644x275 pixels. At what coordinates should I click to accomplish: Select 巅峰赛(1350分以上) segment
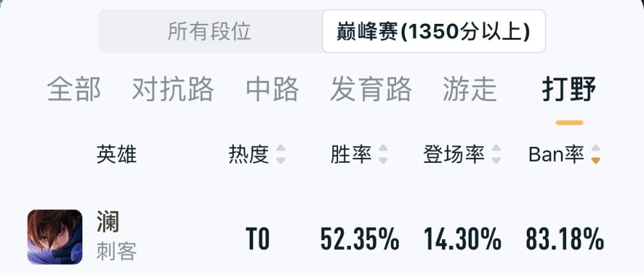[x=433, y=31]
